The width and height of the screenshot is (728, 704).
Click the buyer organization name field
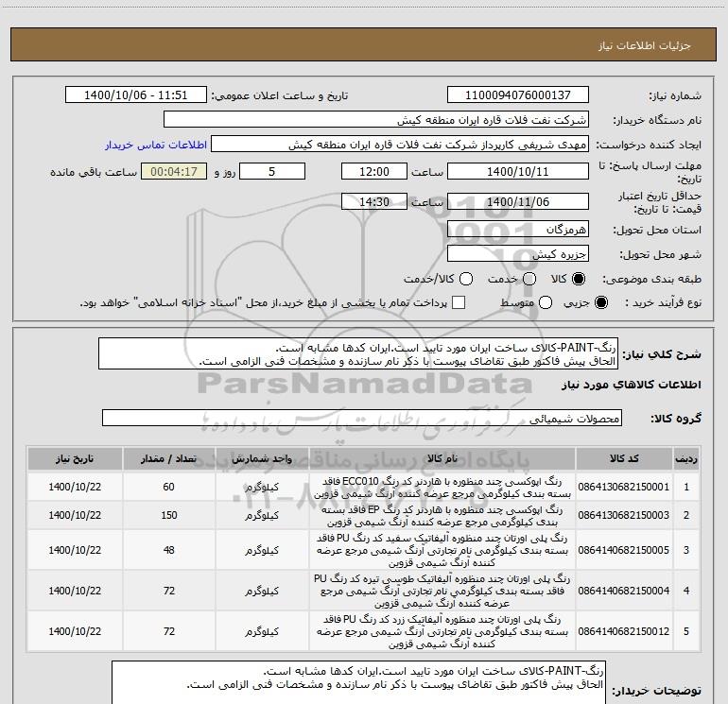click(x=376, y=120)
